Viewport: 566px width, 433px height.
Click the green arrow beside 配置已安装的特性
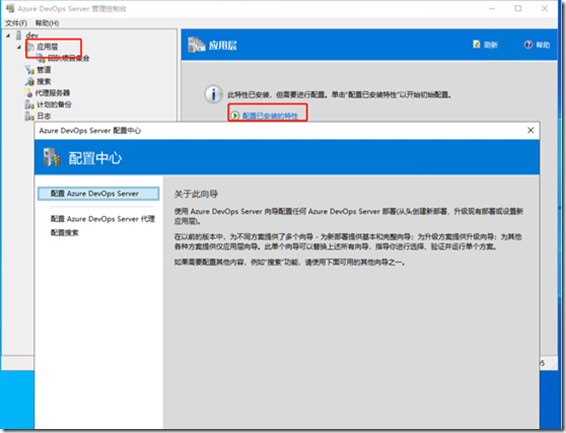235,115
